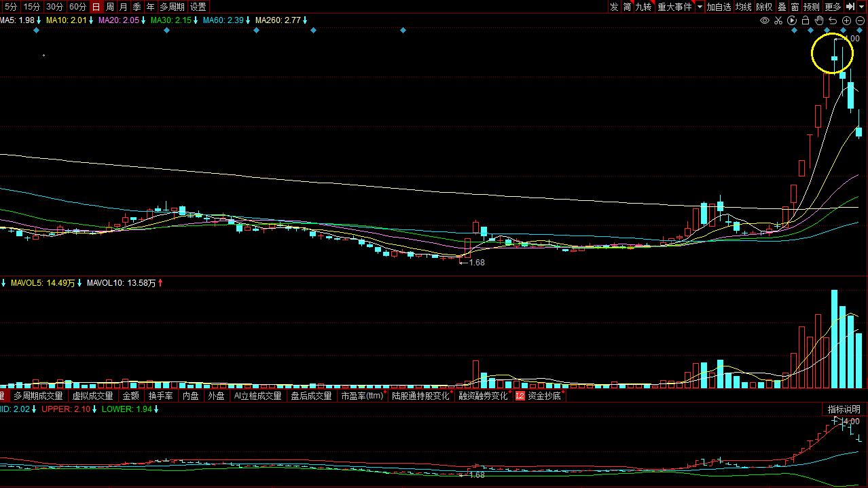
Task: Click the MA20: 2.05 label
Action: tap(119, 20)
